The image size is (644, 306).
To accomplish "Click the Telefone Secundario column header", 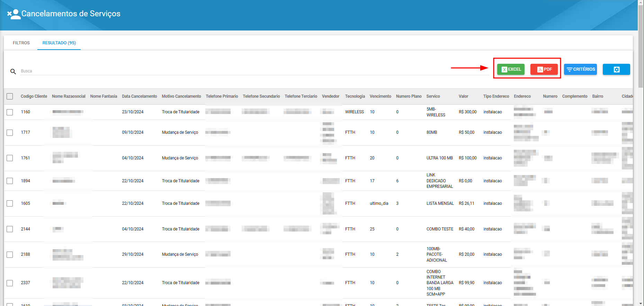I will coord(261,96).
